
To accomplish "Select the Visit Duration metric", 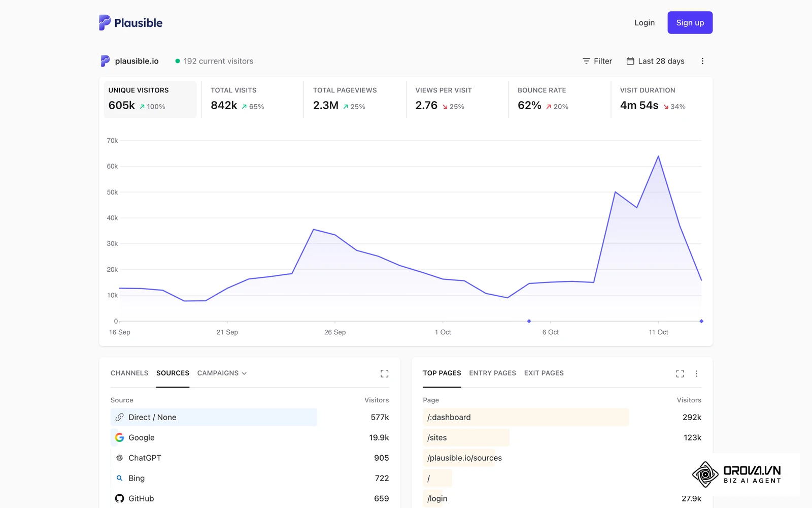I will coord(662,99).
